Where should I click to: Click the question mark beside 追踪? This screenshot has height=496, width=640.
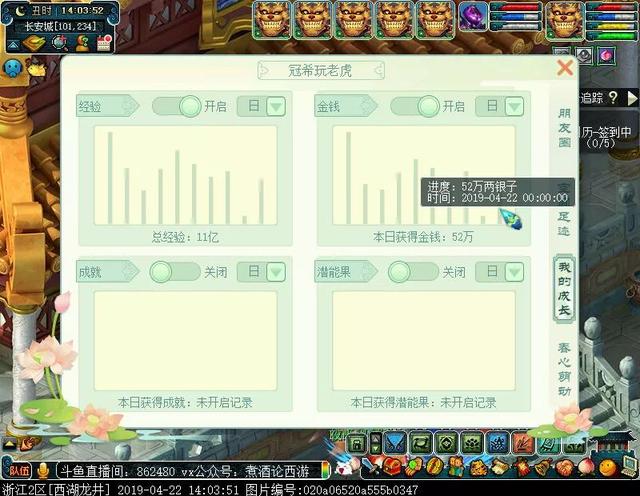(x=613, y=98)
